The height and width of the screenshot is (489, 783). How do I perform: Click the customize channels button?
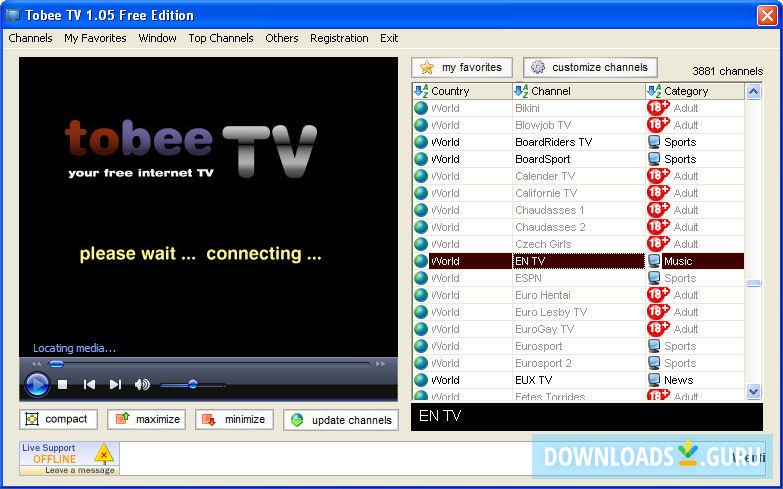coord(590,67)
